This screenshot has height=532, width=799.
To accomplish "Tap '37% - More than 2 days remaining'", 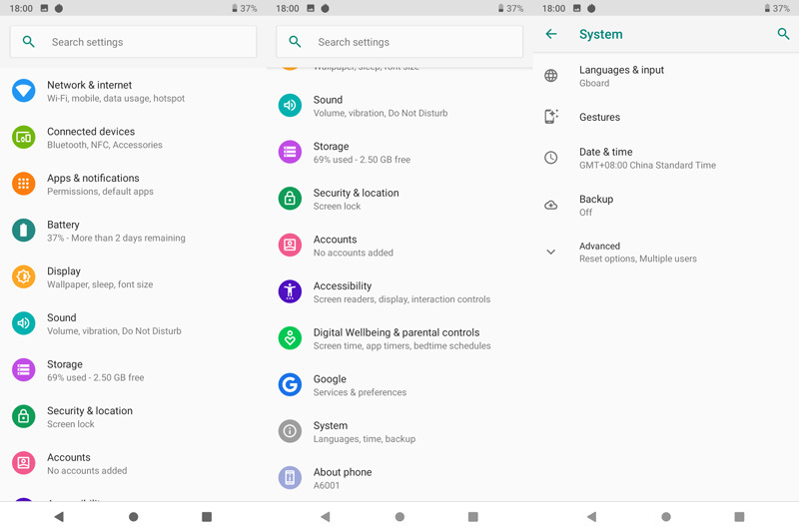I will click(x=116, y=238).
